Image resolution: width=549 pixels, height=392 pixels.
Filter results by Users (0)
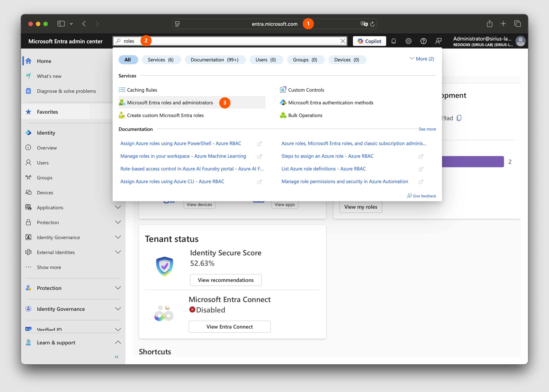pos(266,60)
